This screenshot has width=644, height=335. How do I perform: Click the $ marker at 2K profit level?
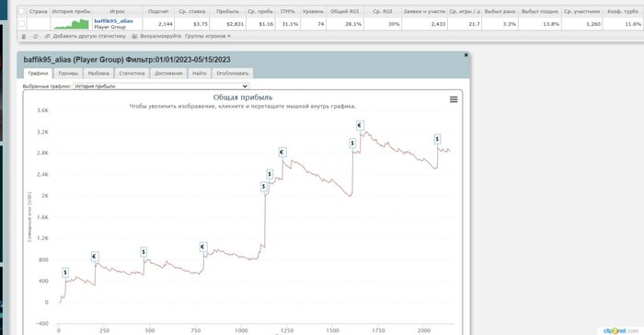(x=264, y=187)
